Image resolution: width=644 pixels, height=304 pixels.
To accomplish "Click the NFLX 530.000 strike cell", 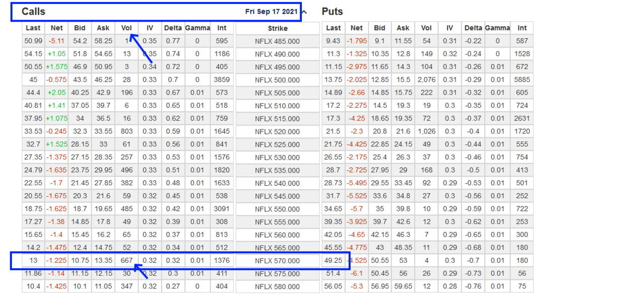I will click(278, 158).
